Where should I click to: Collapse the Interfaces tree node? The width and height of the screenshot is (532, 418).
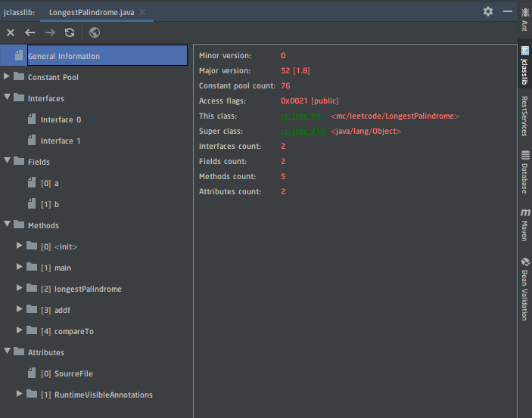8,98
